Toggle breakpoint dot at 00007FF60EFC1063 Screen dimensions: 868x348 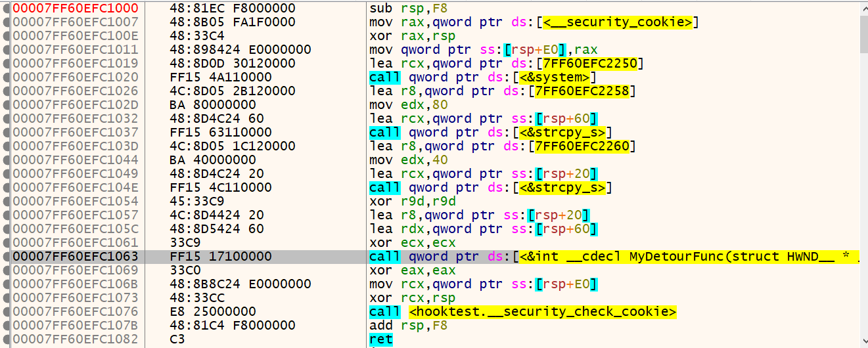pos(6,257)
